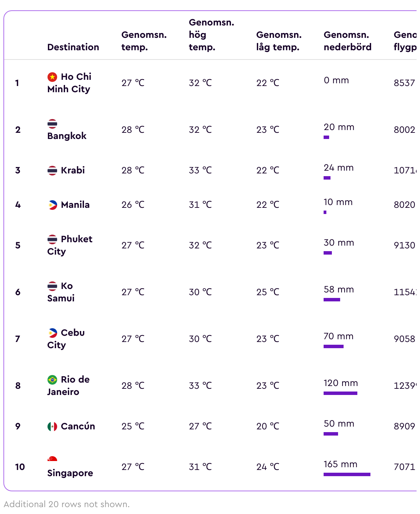Click Rio de Janeiro's 120 mm rainfall bar
420x514 pixels.
tap(340, 393)
